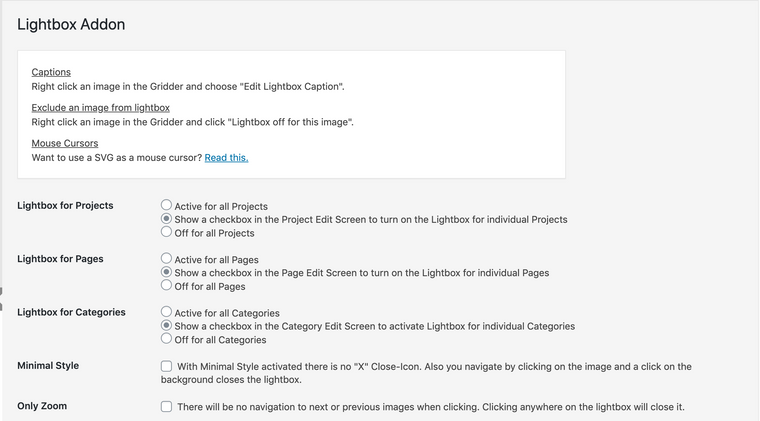Click the "Lightbox for Categories" row label
The width and height of the screenshot is (760, 421).
pos(71,312)
